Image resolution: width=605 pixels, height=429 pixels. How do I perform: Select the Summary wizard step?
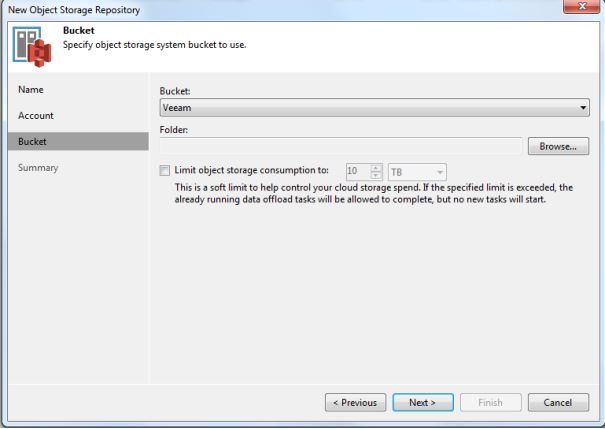coord(38,168)
